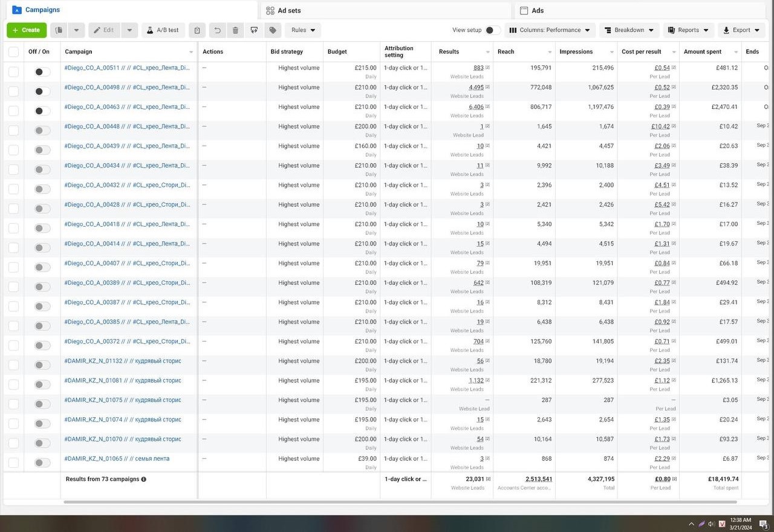This screenshot has width=774, height=532.
Task: Open the Rules dropdown menu
Action: point(303,30)
